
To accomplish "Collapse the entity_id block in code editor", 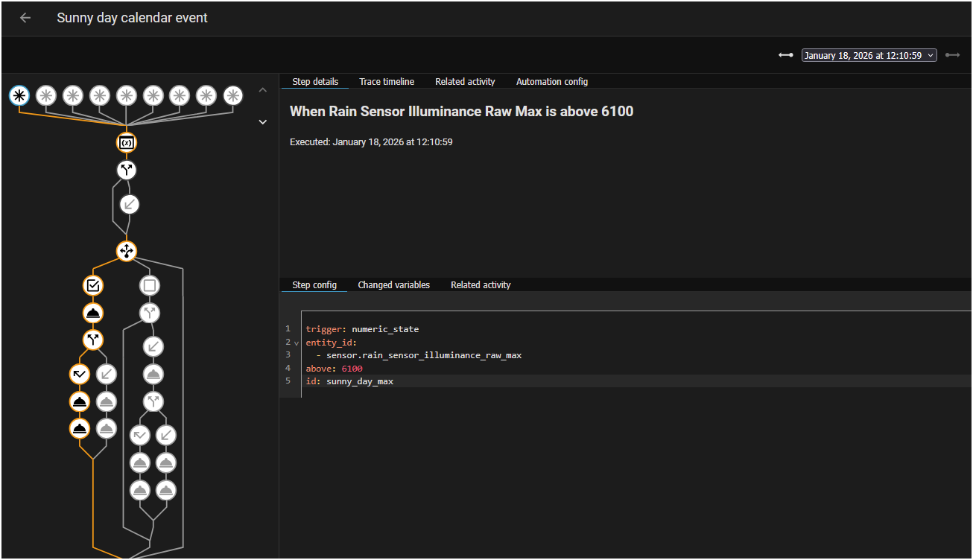I will point(297,343).
